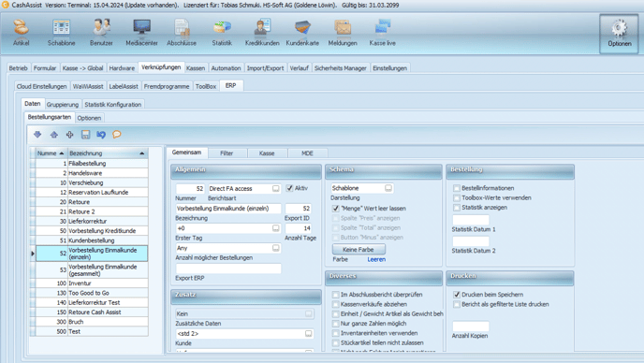Click the undo arrow toolbar icon

click(x=101, y=135)
